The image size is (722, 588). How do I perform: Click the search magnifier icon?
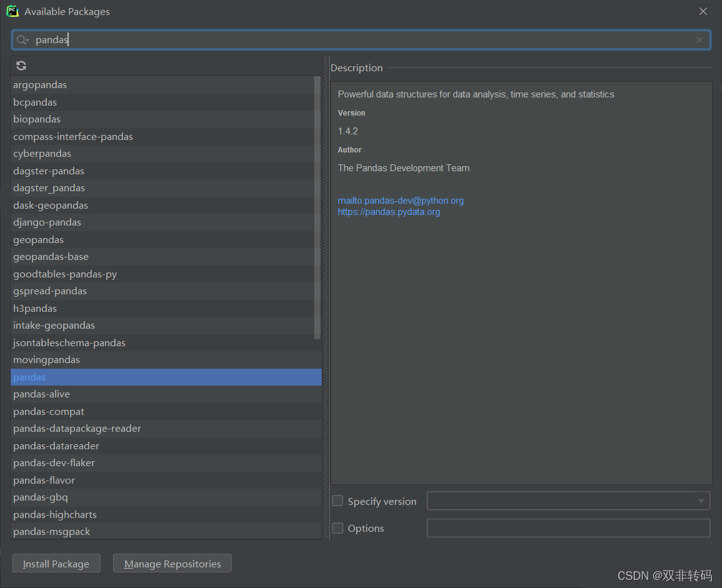point(22,40)
